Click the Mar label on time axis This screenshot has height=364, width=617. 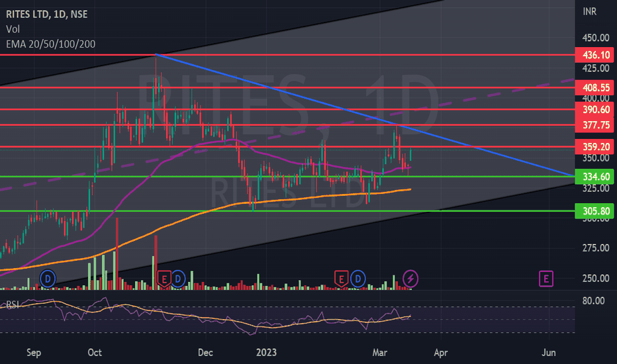[x=380, y=352]
